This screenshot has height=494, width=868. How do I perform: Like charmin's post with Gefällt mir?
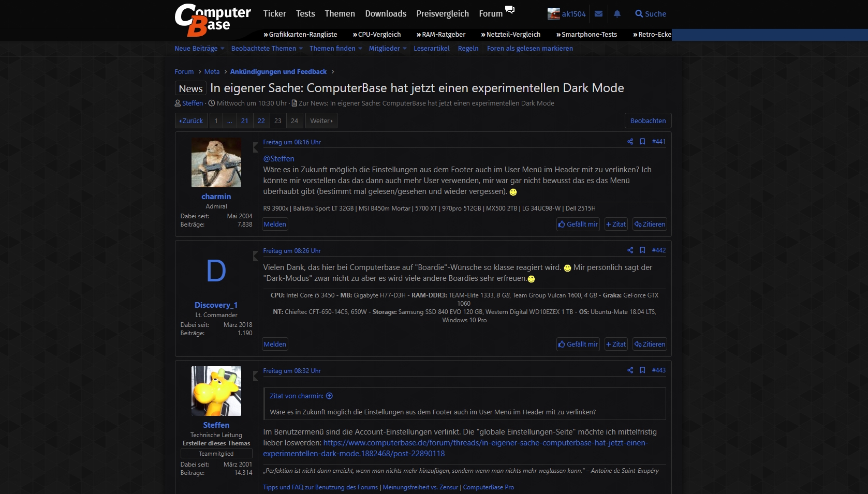coord(578,224)
